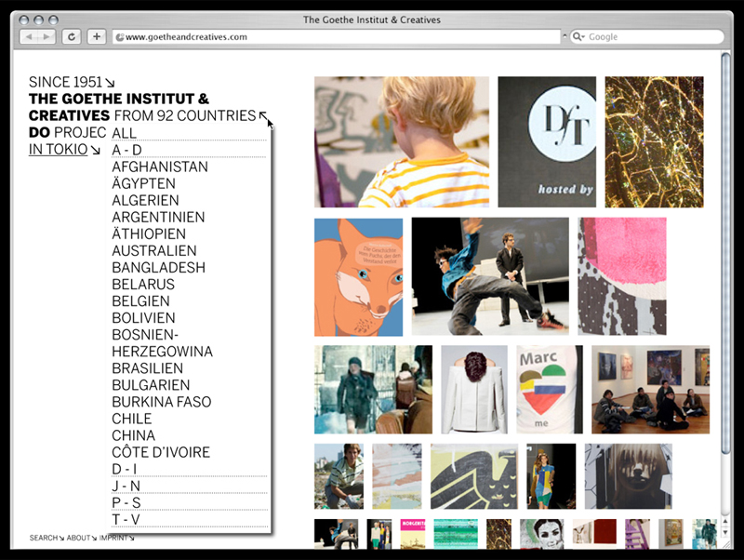Select ARGENTINIEN in the dropdown list
The height and width of the screenshot is (560, 744).
click(x=158, y=217)
